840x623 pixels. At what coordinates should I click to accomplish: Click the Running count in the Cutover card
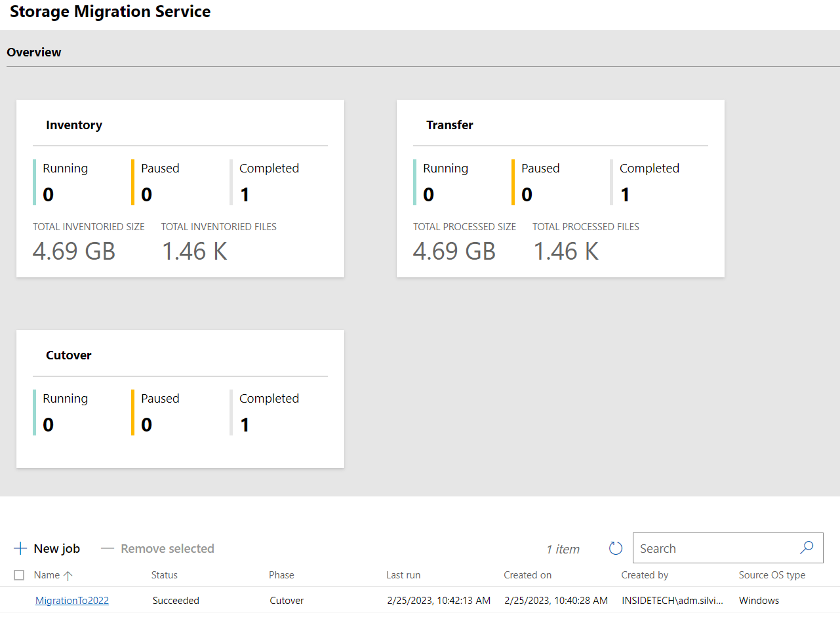tap(48, 424)
